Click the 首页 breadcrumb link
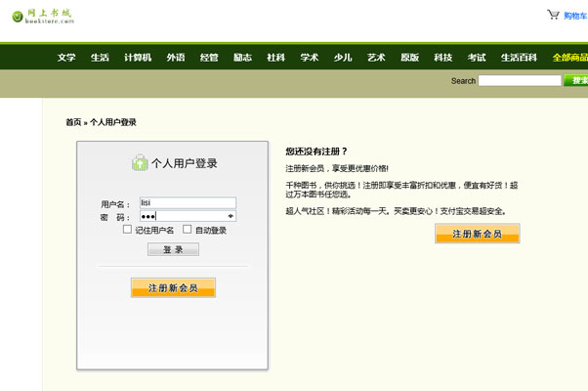 (73, 122)
